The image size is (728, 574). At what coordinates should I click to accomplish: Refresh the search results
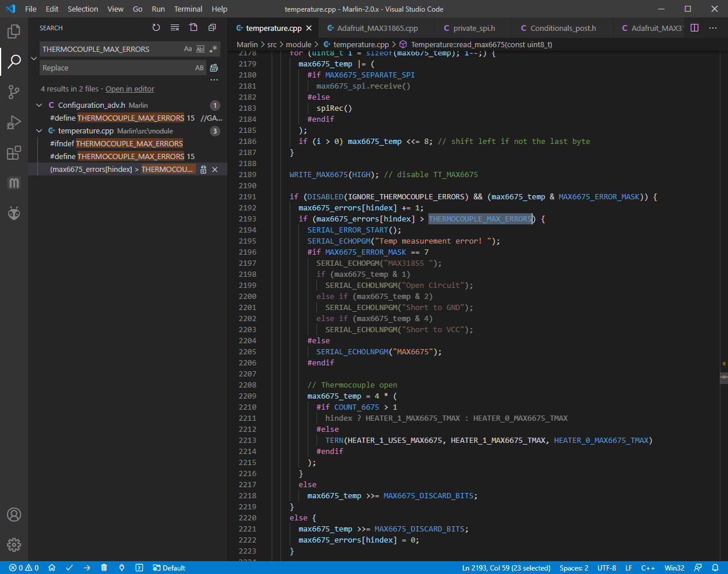(156, 27)
